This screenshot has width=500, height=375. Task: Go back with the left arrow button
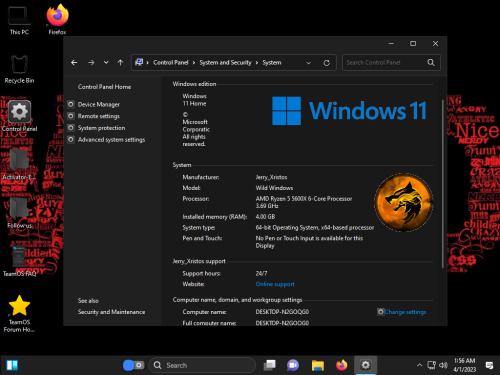pyautogui.click(x=74, y=63)
